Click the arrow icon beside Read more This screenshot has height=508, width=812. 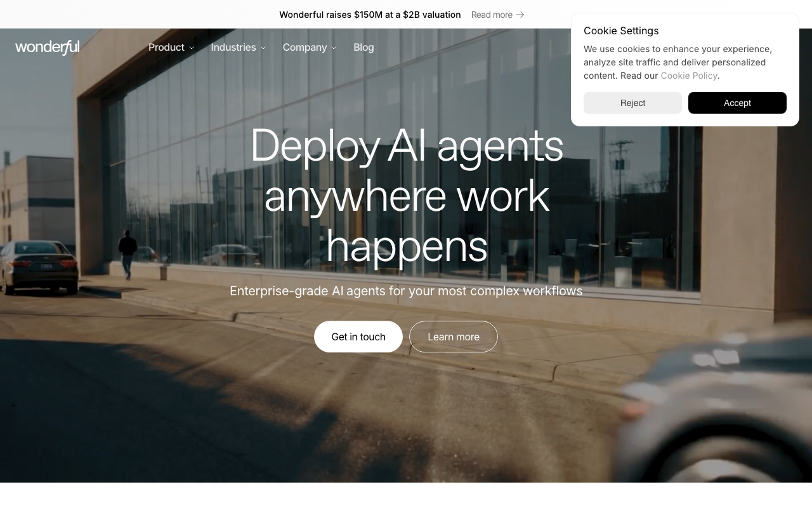520,15
